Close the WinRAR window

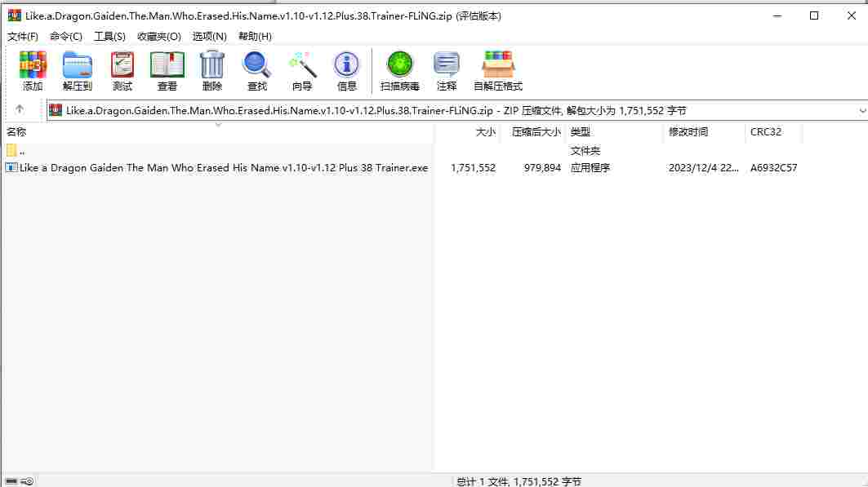coord(852,15)
